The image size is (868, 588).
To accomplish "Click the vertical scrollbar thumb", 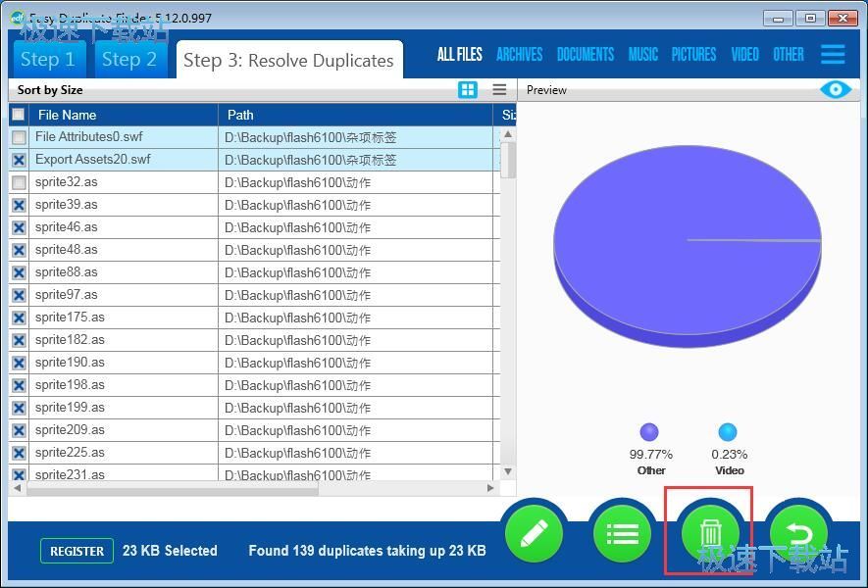I will click(508, 160).
